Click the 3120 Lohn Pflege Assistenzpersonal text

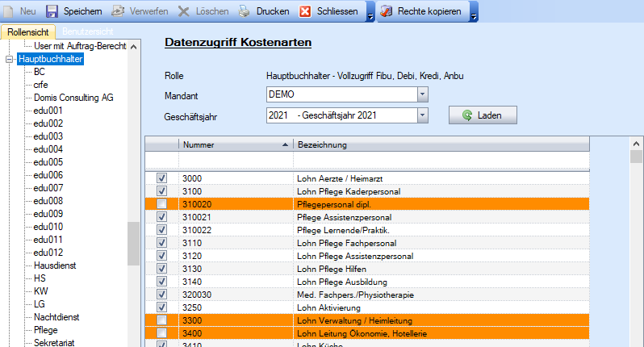(x=355, y=257)
